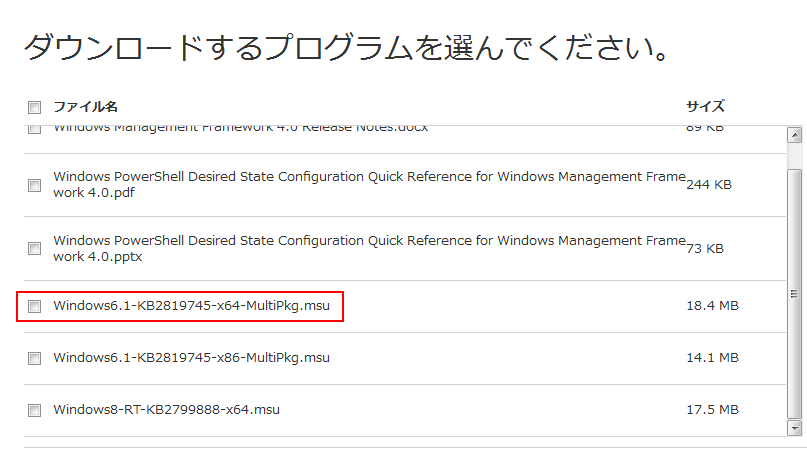The image size is (807, 474).
Task: Enable the Windows8-RT-KB2799888-x64.msu checkbox
Action: pyautogui.click(x=35, y=410)
